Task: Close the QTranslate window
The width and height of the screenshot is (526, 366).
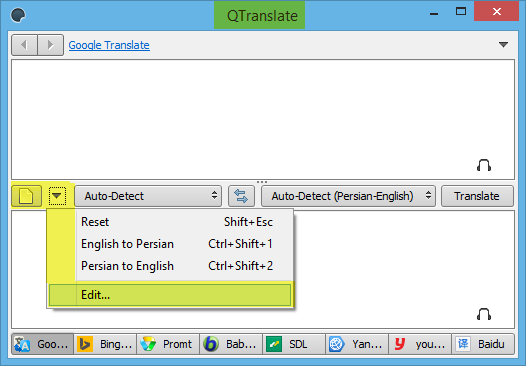Action: [496, 11]
